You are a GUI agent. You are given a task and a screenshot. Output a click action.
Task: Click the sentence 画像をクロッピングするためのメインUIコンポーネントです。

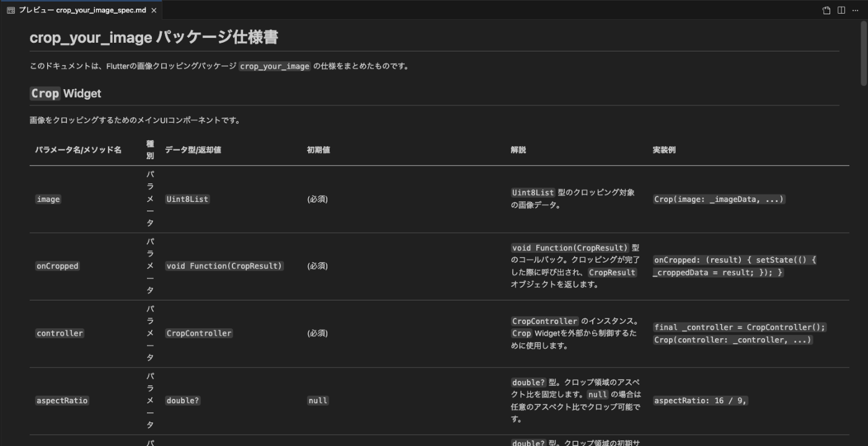(x=135, y=120)
